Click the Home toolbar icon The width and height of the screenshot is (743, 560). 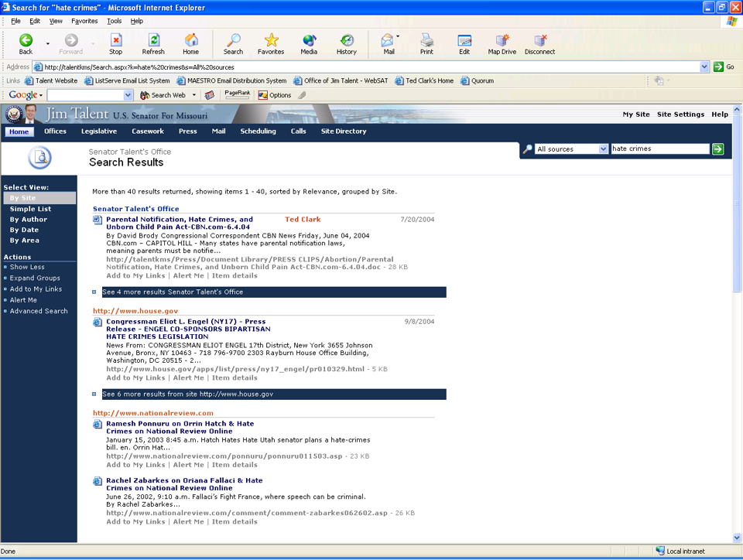point(191,40)
